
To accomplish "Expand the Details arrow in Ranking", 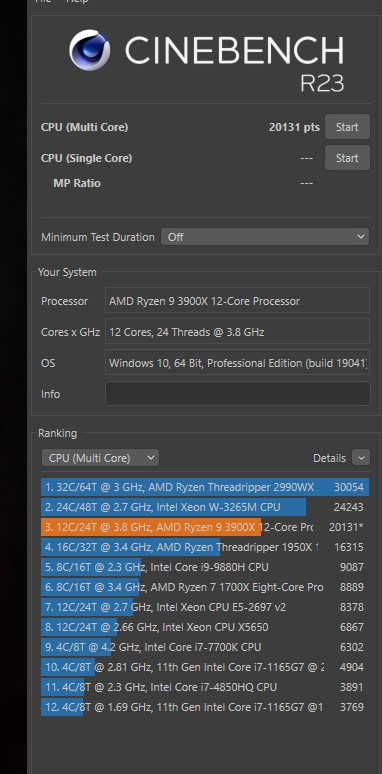I will [x=361, y=458].
